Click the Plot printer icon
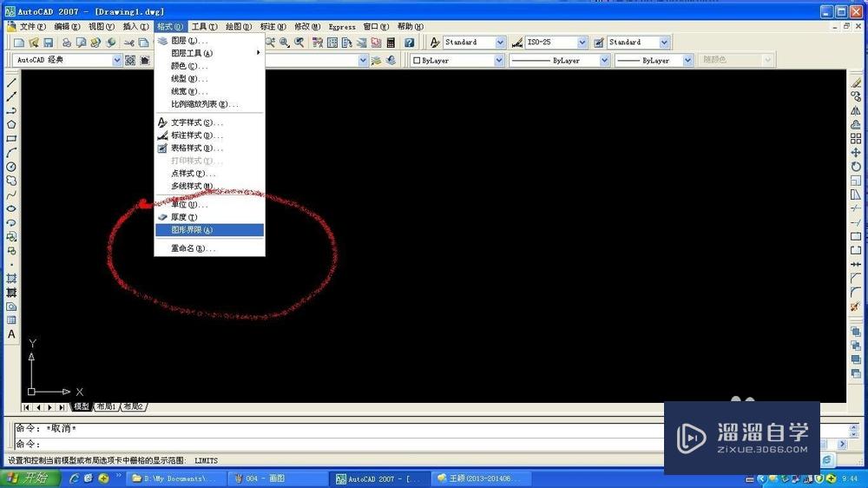Viewport: 868px width, 488px height. [67, 43]
